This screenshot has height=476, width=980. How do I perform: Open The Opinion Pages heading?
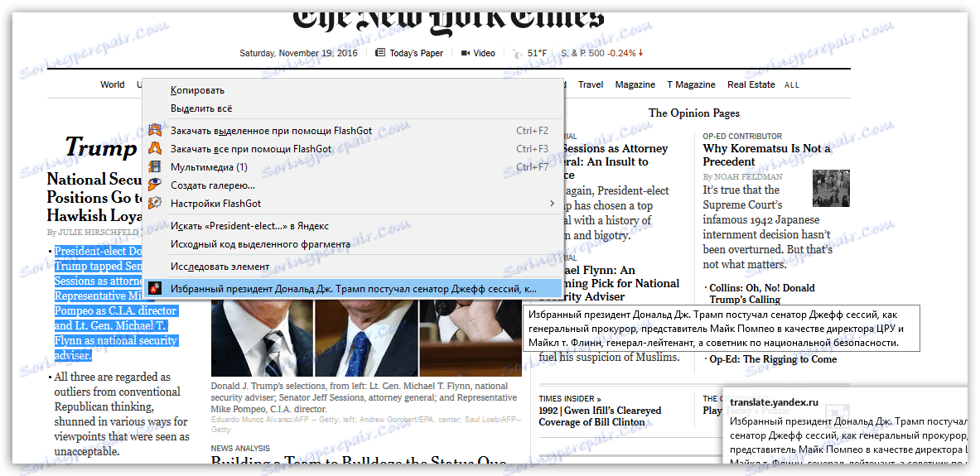pos(693,113)
